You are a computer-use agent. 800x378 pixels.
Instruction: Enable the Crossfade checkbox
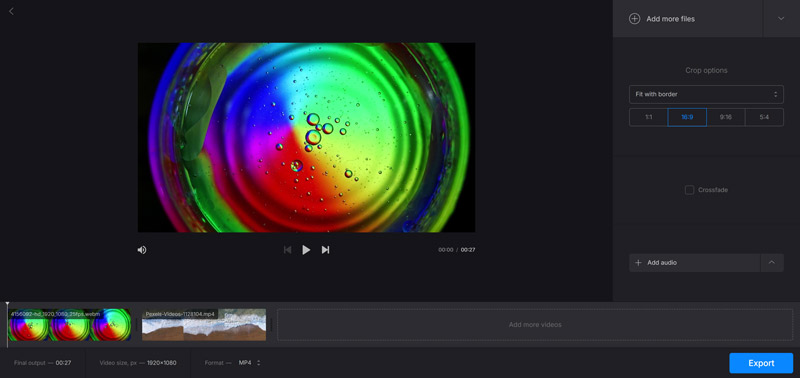[x=689, y=190]
